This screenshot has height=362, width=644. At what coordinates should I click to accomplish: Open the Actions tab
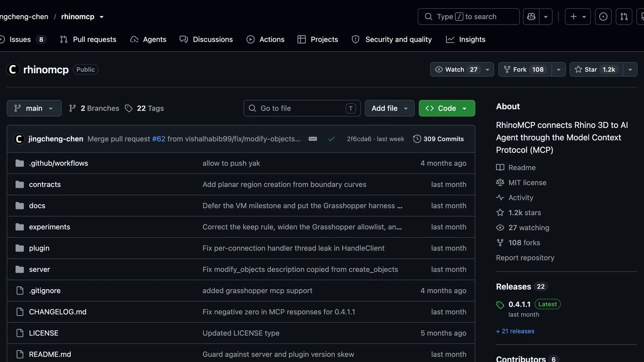pyautogui.click(x=266, y=39)
